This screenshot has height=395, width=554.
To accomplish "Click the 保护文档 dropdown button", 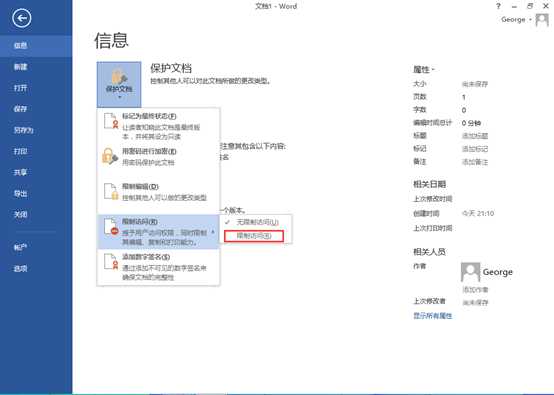I will [x=119, y=85].
